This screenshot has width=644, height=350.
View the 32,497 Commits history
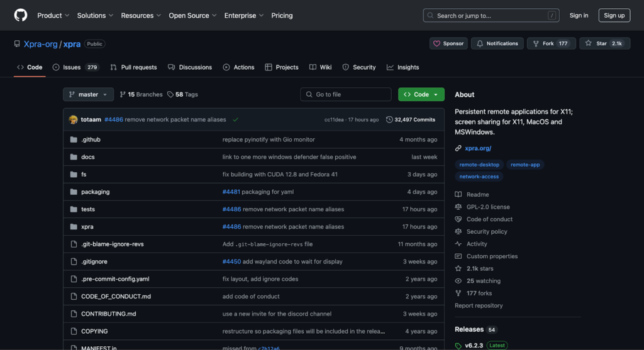point(410,119)
